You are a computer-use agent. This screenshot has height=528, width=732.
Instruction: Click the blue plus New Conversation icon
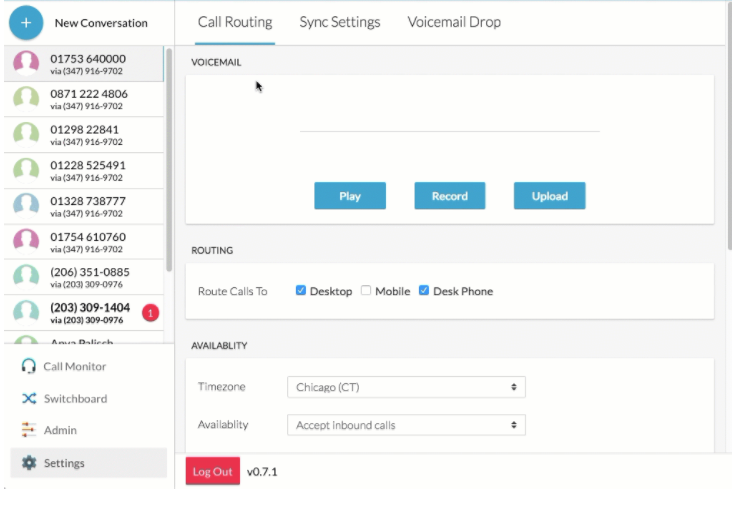(x=26, y=22)
